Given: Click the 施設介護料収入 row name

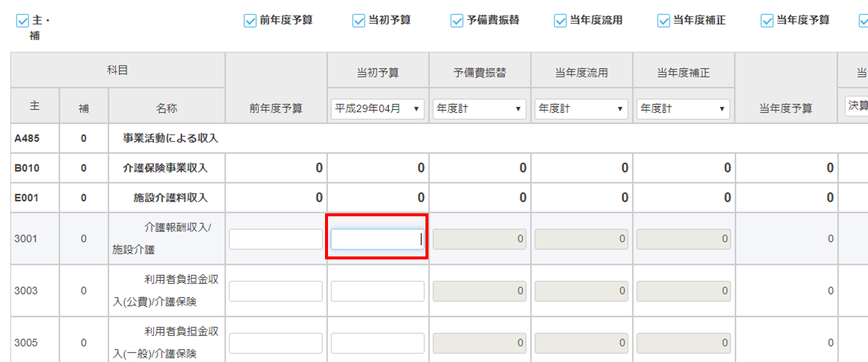Looking at the screenshot, I should [x=170, y=198].
